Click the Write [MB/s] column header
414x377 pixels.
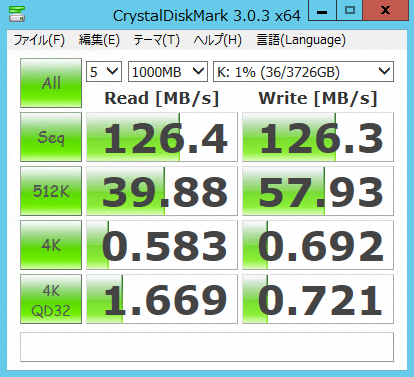click(318, 99)
